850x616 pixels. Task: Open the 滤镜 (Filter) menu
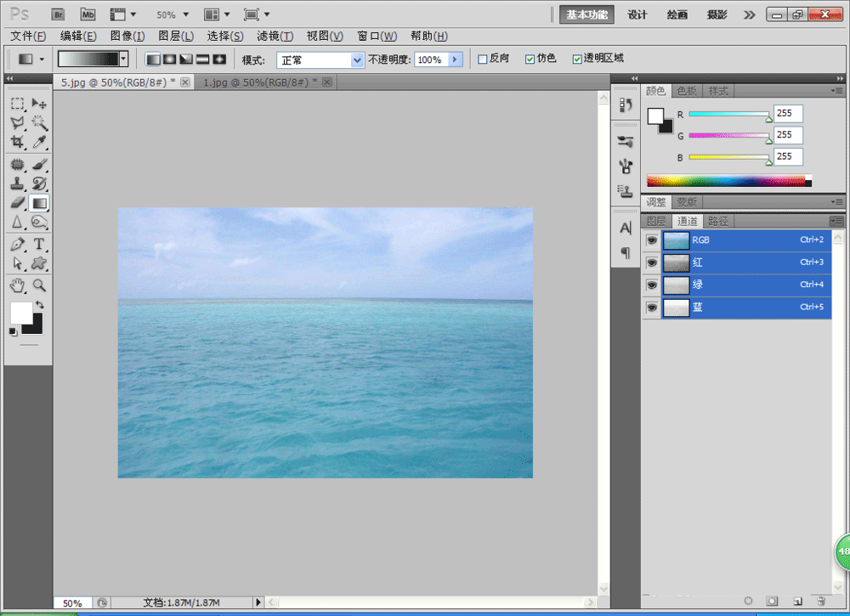tap(275, 36)
